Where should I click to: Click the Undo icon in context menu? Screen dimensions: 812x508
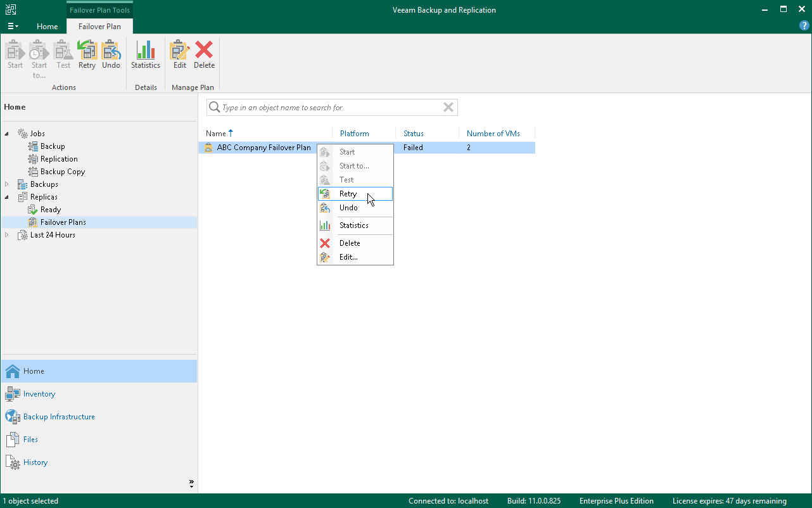click(325, 208)
